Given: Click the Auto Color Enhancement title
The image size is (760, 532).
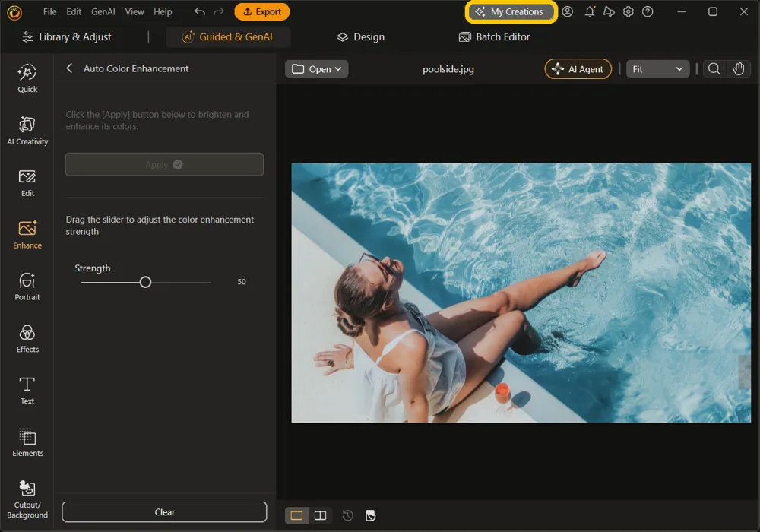Looking at the screenshot, I should click(136, 69).
